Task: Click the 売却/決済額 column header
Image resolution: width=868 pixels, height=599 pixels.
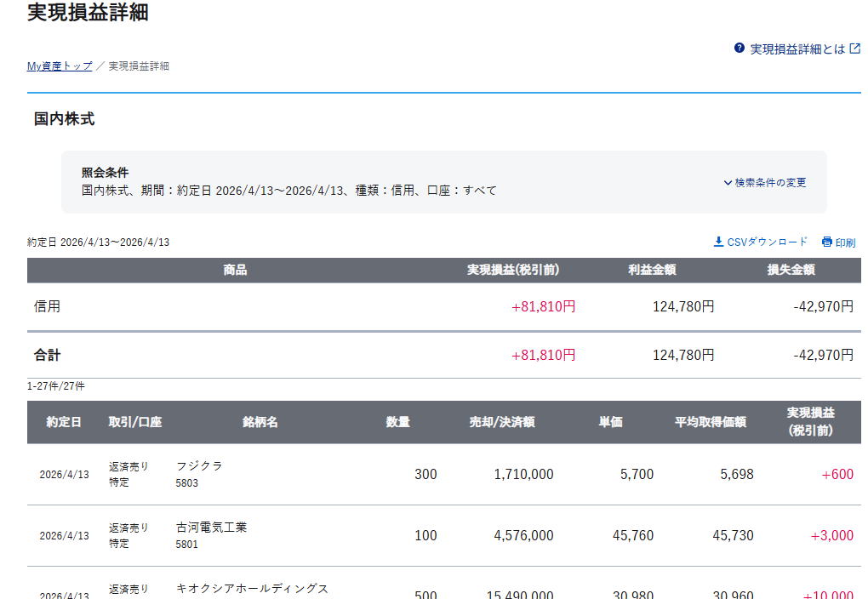Action: point(501,422)
